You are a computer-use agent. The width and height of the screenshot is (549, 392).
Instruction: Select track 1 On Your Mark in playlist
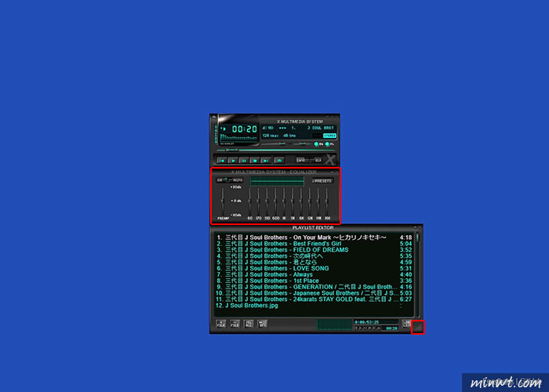(x=314, y=238)
